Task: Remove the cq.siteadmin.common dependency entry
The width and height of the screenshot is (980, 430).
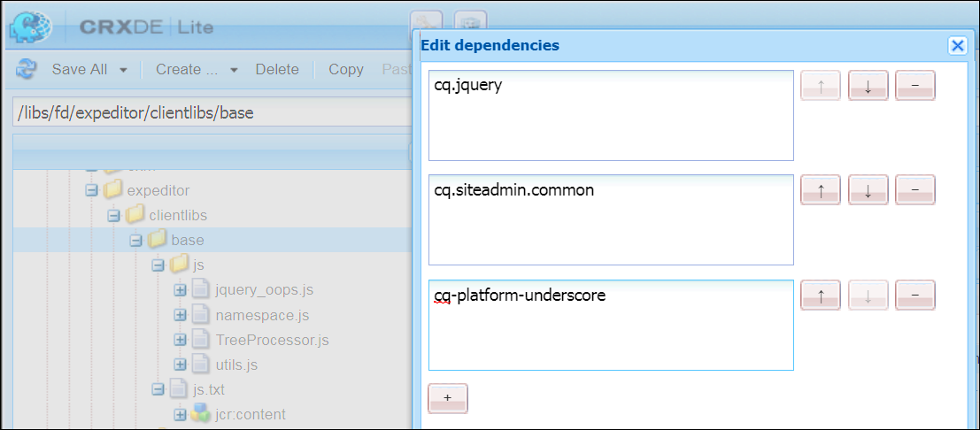Action: 915,189
